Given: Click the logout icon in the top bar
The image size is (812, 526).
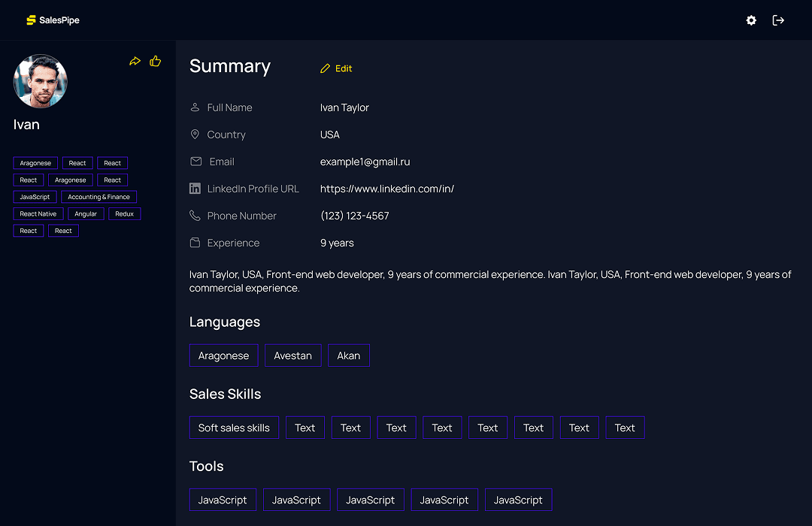Looking at the screenshot, I should [x=778, y=20].
